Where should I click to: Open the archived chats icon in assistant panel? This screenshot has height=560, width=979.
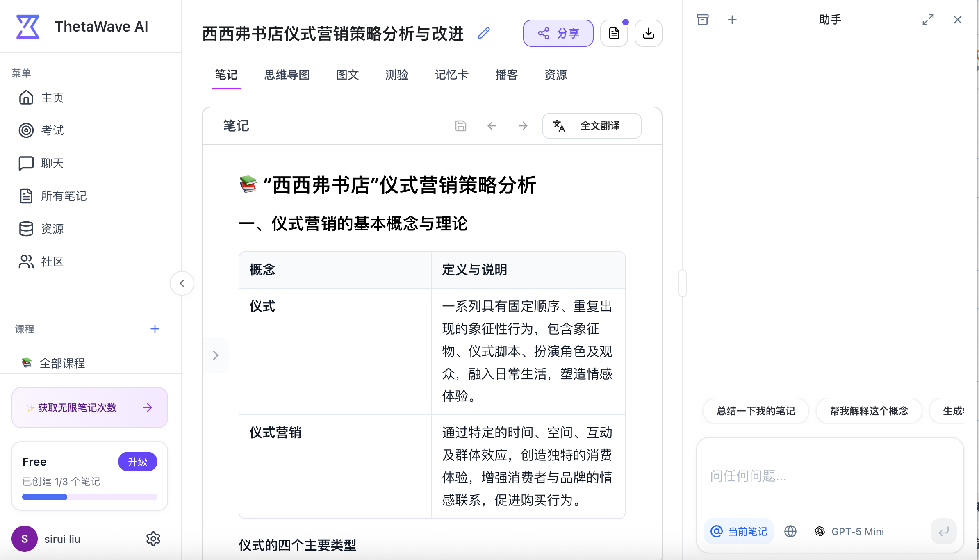pos(703,19)
